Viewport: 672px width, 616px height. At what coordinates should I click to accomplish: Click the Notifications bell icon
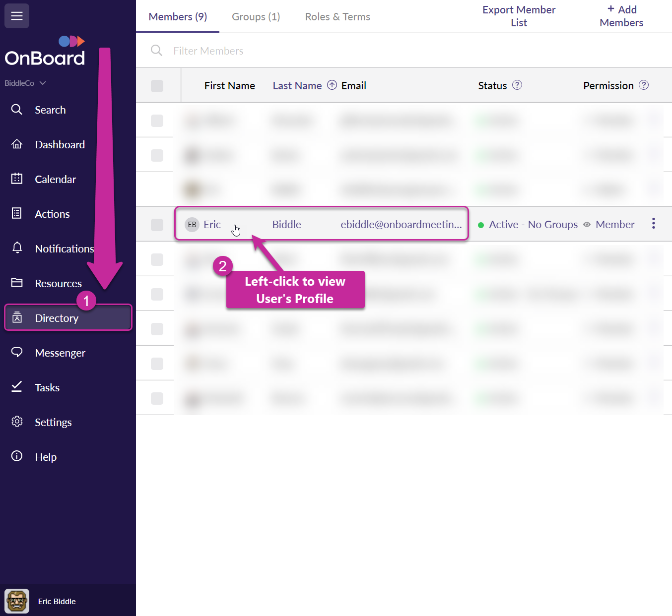coord(17,248)
